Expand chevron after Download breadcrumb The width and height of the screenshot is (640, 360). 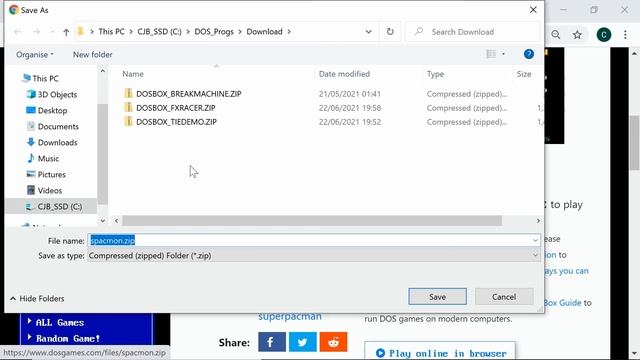pos(289,31)
